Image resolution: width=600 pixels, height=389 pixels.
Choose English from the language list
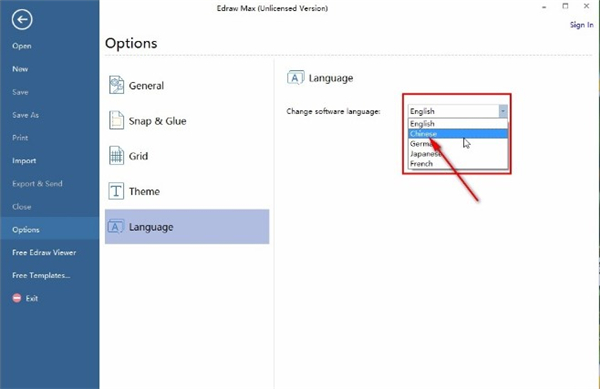(458, 124)
